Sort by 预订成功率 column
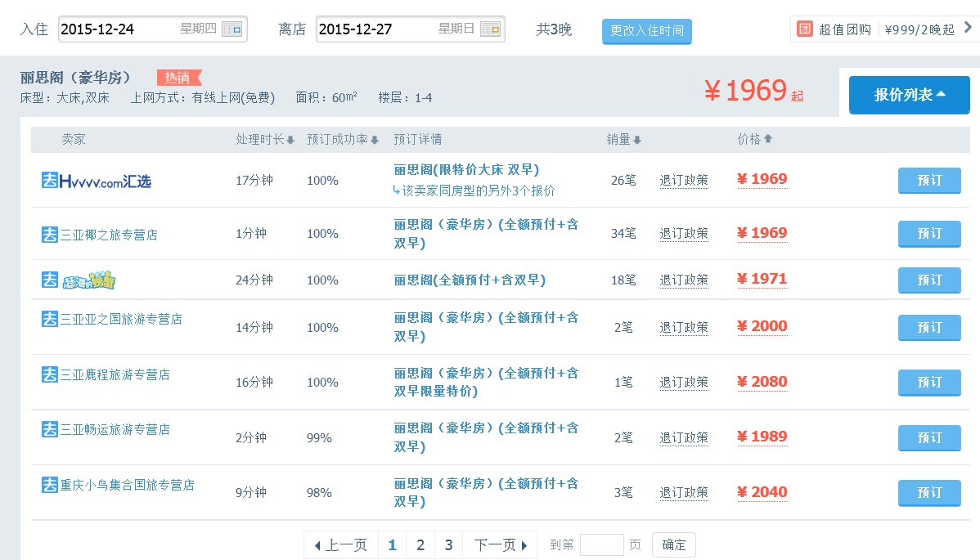This screenshot has height=560, width=980. pos(343,140)
